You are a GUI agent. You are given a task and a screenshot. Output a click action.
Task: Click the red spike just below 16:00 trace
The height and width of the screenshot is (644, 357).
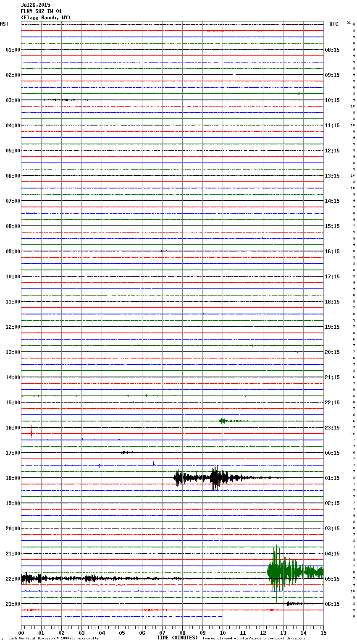coord(31,432)
